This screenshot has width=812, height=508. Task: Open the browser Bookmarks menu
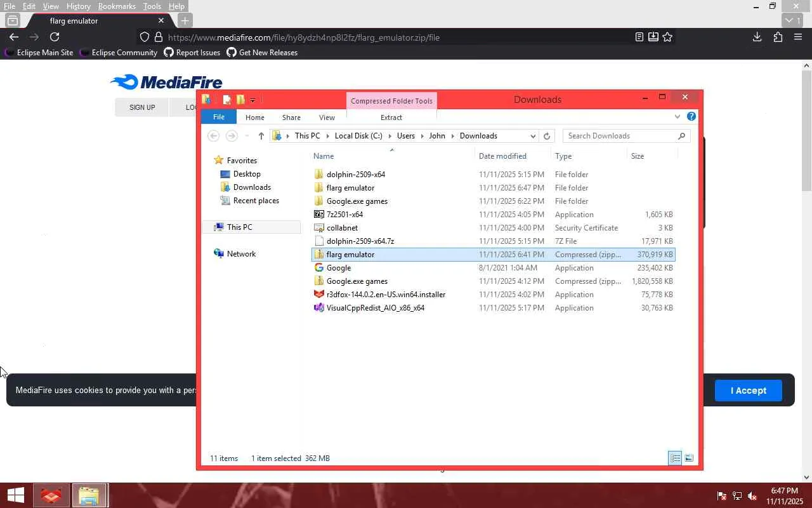(x=117, y=6)
